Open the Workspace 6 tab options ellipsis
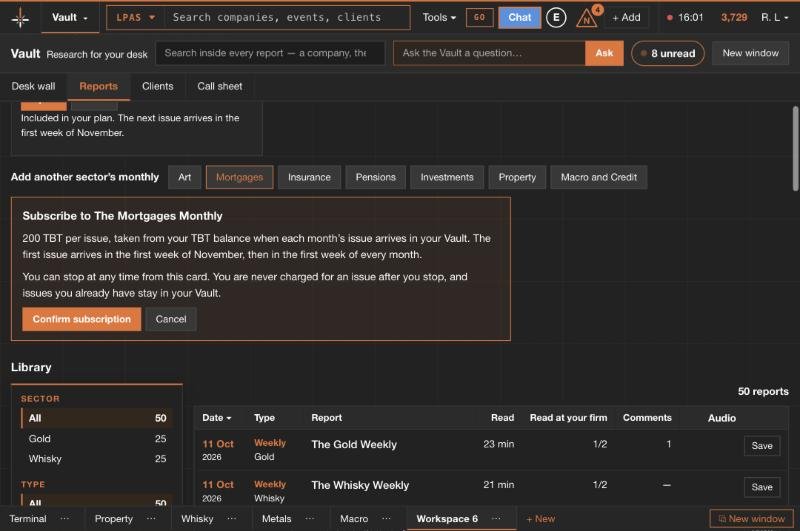Viewport: 800px width, 531px height. [496, 518]
